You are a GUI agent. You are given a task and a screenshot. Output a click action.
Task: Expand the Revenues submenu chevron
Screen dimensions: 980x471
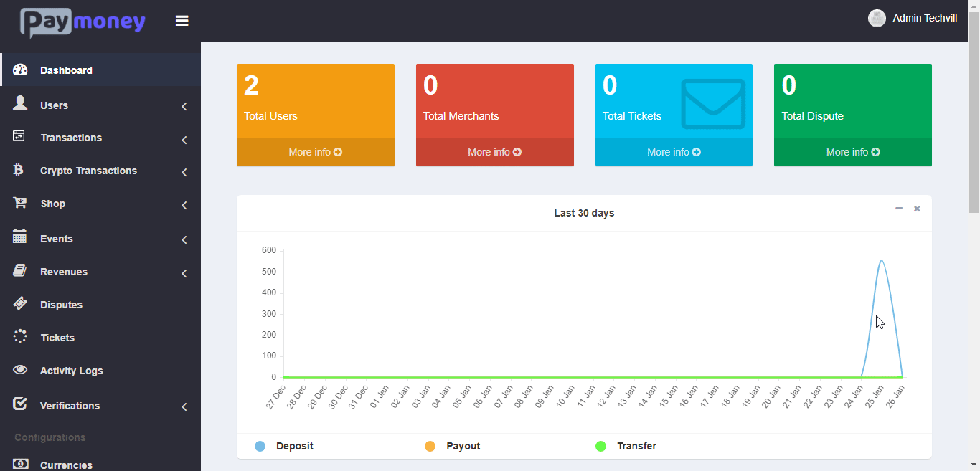(184, 273)
